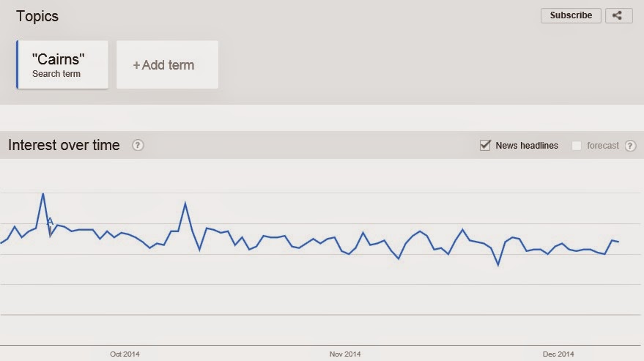Click the plus sign in Add term
Image resolution: width=644 pixels, height=361 pixels.
136,65
